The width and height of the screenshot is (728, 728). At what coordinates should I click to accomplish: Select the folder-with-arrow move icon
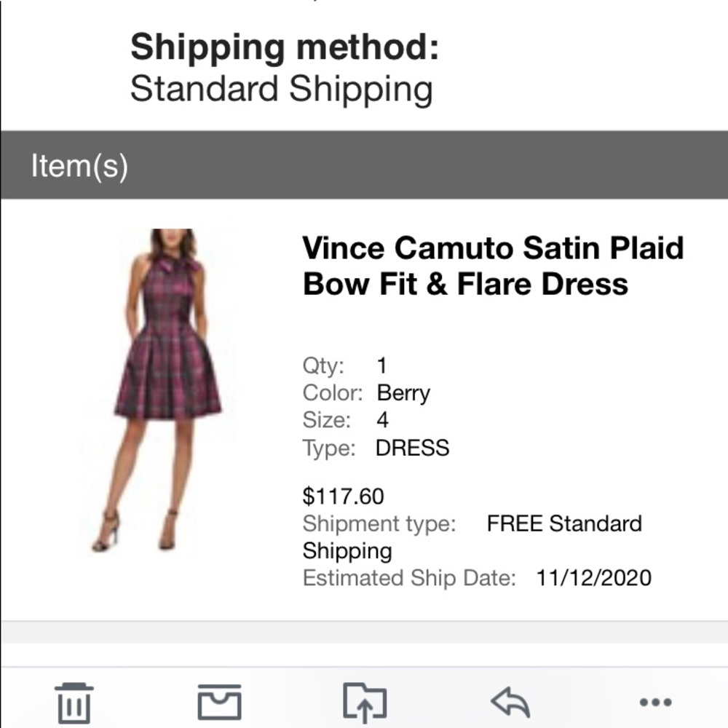click(x=364, y=702)
